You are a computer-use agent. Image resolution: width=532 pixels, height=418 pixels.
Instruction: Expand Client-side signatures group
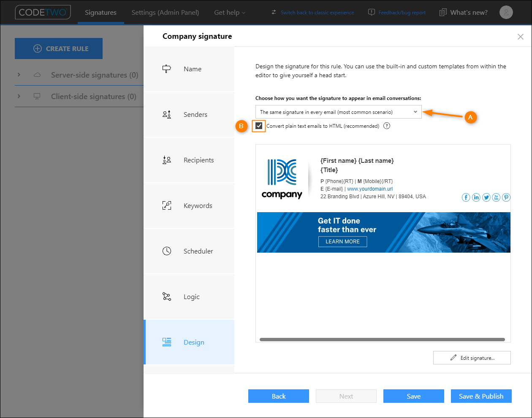(19, 96)
